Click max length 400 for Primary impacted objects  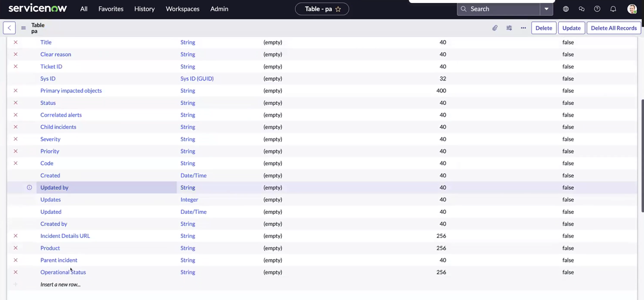[441, 91]
